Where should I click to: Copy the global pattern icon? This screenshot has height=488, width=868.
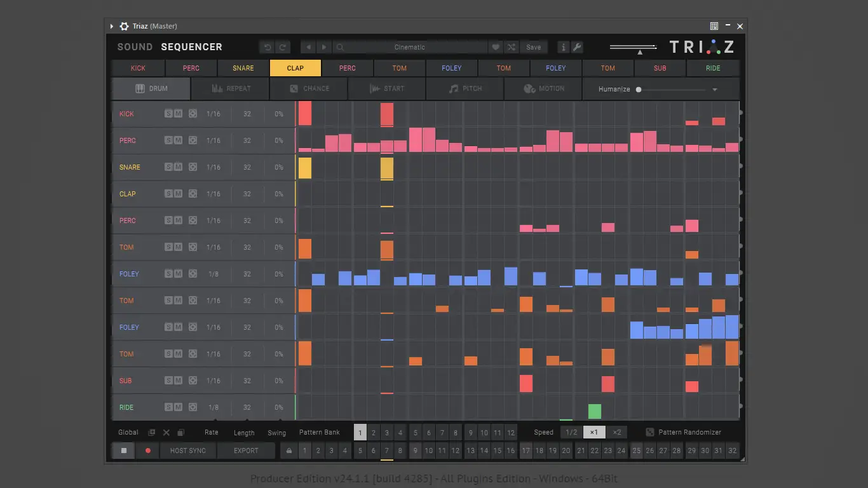pyautogui.click(x=151, y=433)
